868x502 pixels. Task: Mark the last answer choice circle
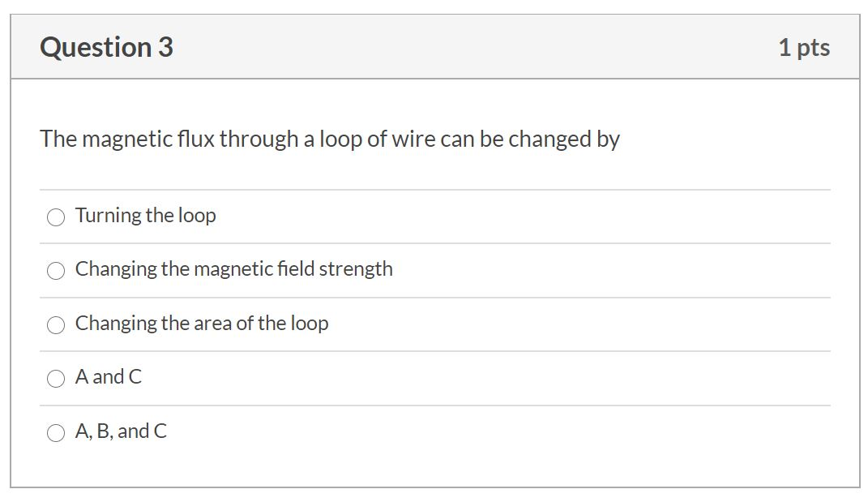(x=55, y=431)
